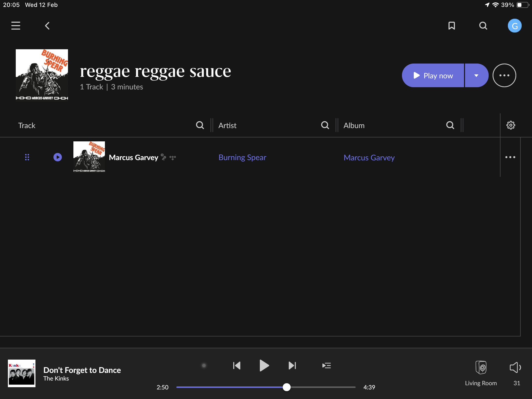Click the lyrics microphone icon beside Marcus Garvey
The height and width of the screenshot is (399, 532).
coord(164,157)
